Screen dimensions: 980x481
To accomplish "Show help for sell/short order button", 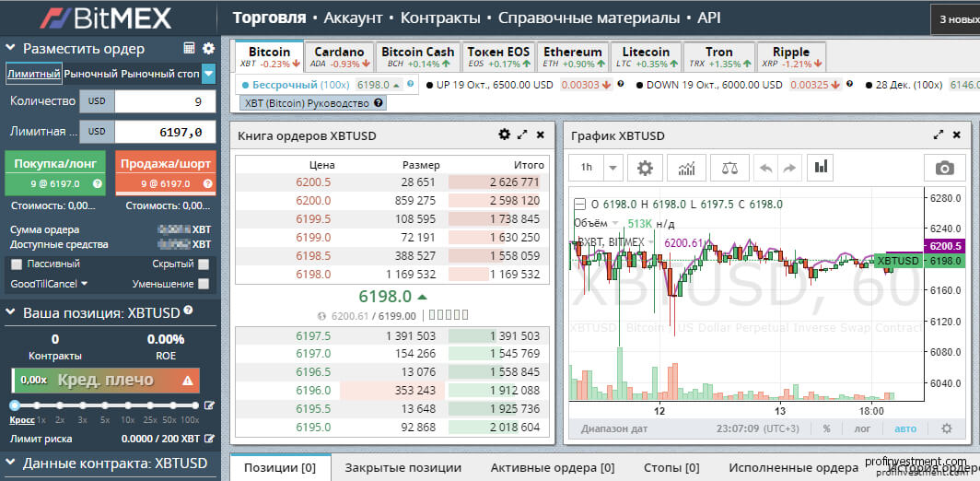I will 207,184.
